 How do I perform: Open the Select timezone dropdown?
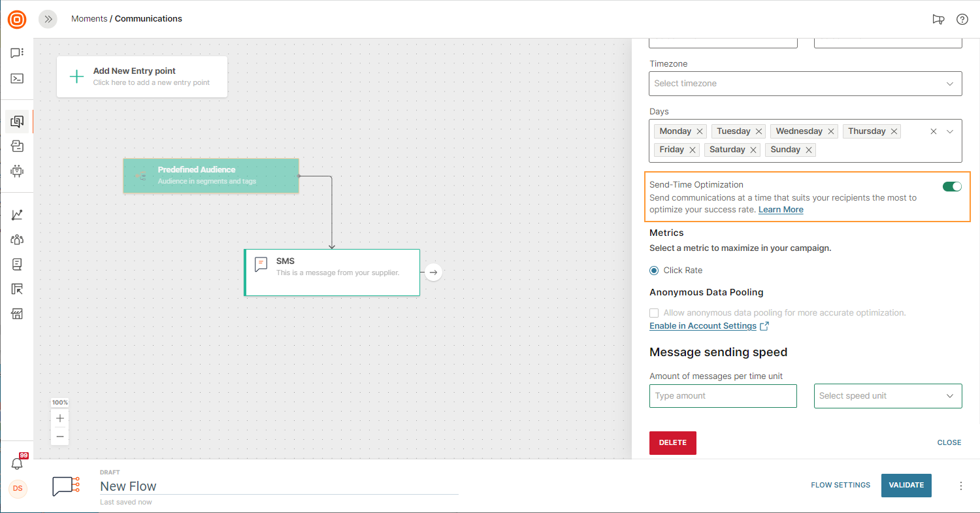point(805,84)
